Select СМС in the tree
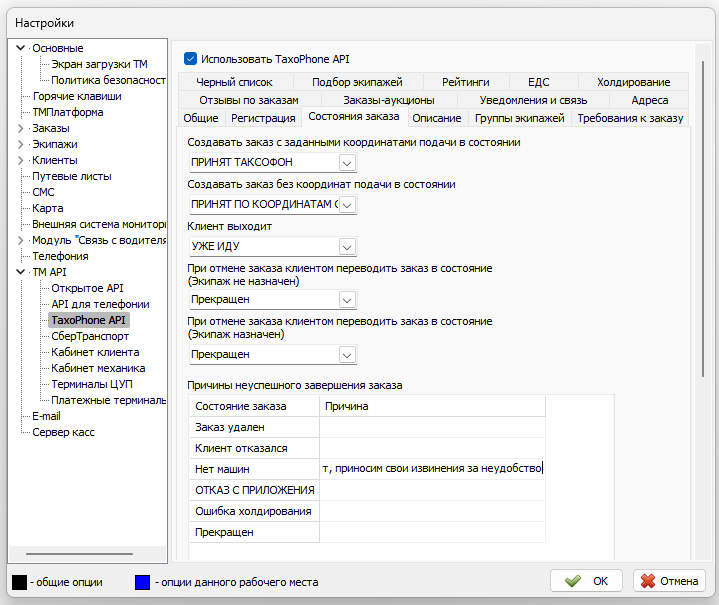This screenshot has width=719, height=605. coord(43,192)
